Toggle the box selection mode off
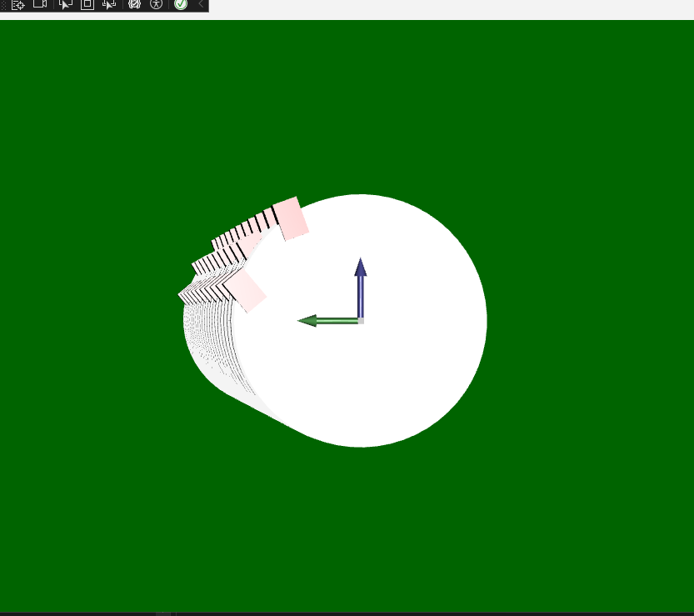Viewport: 694px width, 616px height. coord(87,4)
